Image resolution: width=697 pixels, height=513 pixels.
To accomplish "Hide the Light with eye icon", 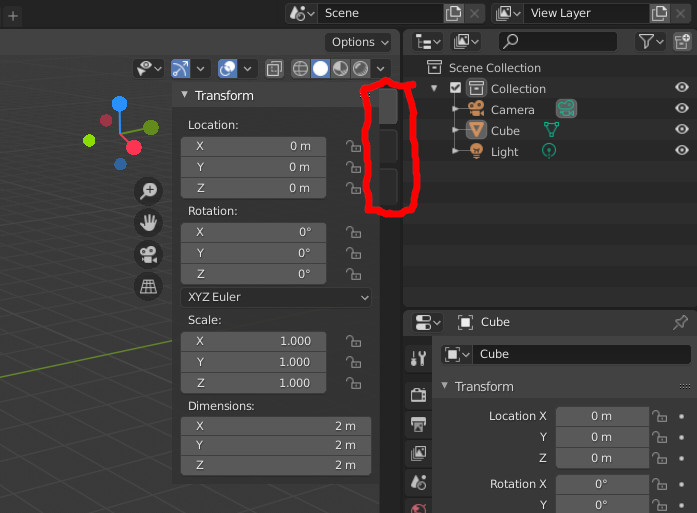I will [x=681, y=150].
